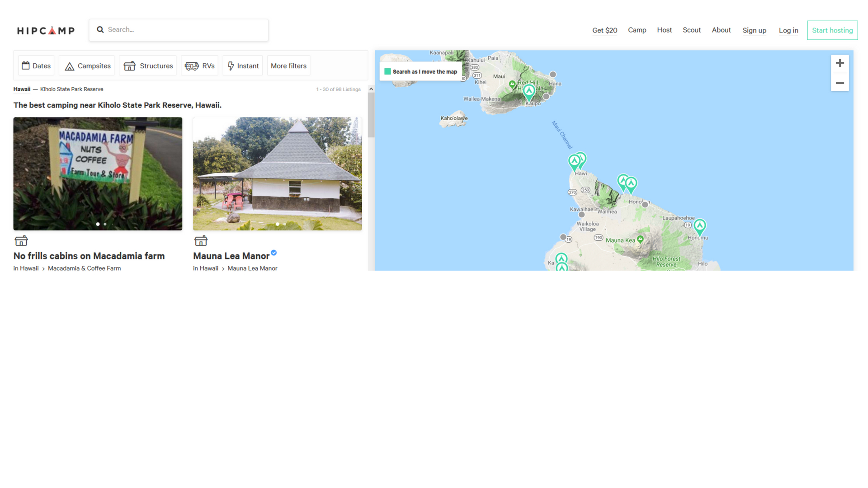Open the Mauna Lea Manor listing title
This screenshot has height=488, width=868.
(231, 256)
